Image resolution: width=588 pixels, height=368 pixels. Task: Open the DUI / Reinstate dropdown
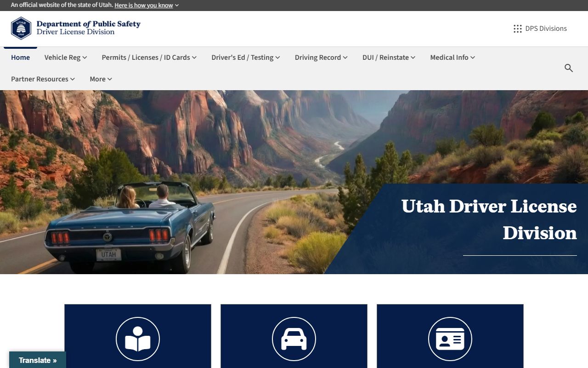[x=389, y=57]
